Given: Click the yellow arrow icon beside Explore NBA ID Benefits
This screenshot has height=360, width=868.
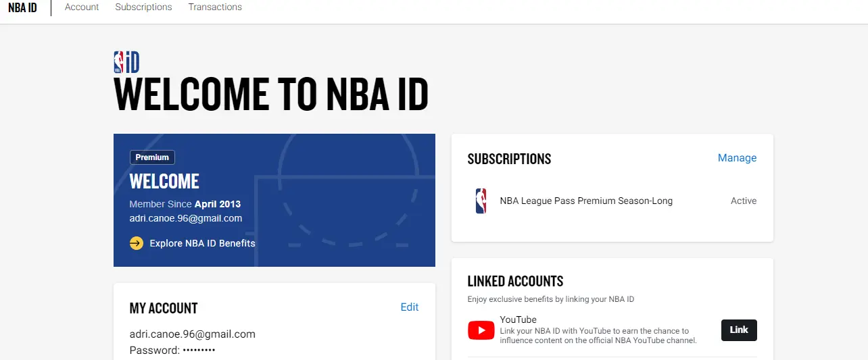Looking at the screenshot, I should [x=137, y=243].
